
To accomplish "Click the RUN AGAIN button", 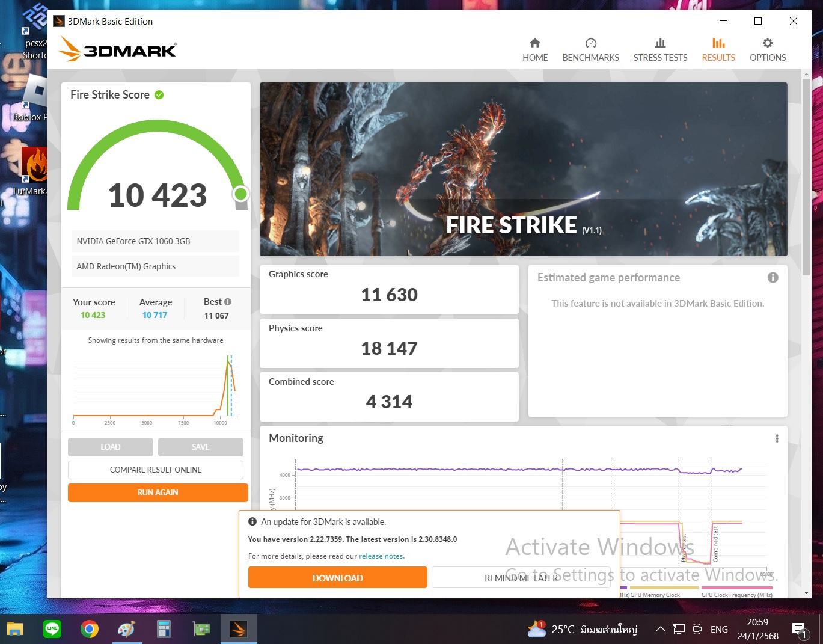I will tap(158, 492).
